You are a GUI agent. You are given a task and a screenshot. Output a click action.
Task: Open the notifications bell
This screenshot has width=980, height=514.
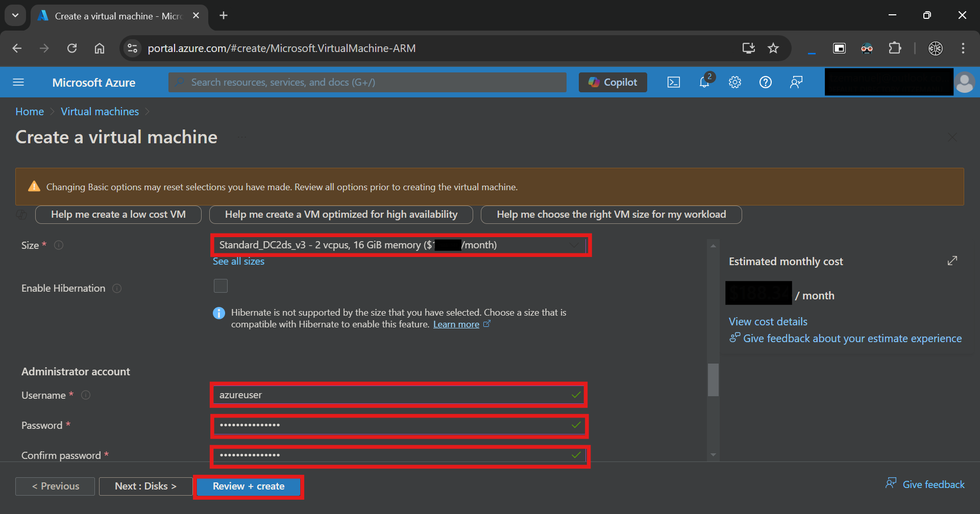[705, 82]
